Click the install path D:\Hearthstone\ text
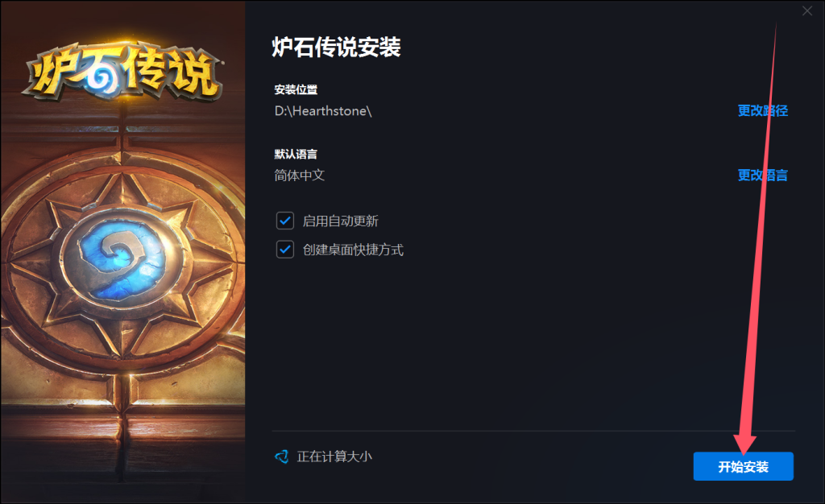 click(x=323, y=111)
